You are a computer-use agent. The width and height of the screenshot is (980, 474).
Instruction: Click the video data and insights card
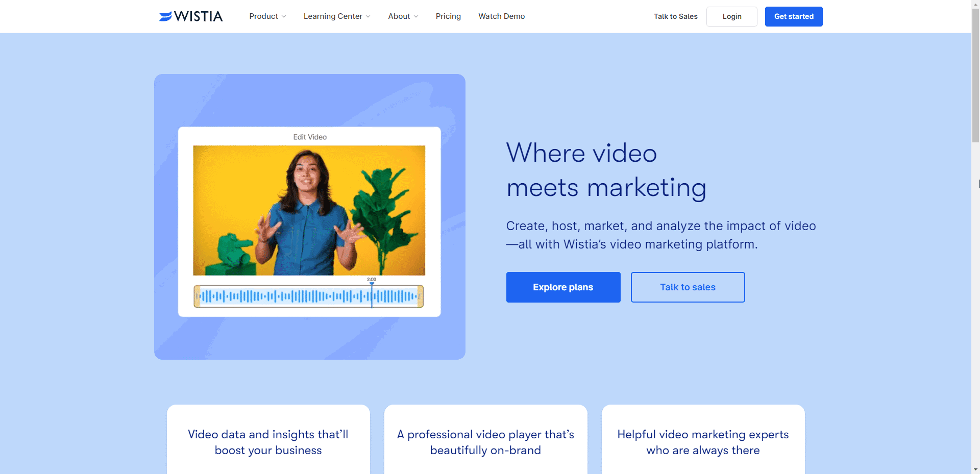[267, 442]
